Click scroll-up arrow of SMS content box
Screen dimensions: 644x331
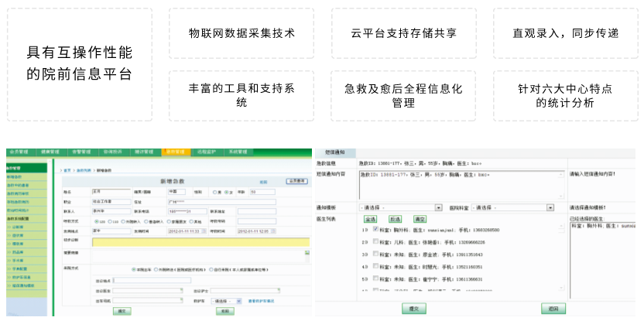point(561,175)
